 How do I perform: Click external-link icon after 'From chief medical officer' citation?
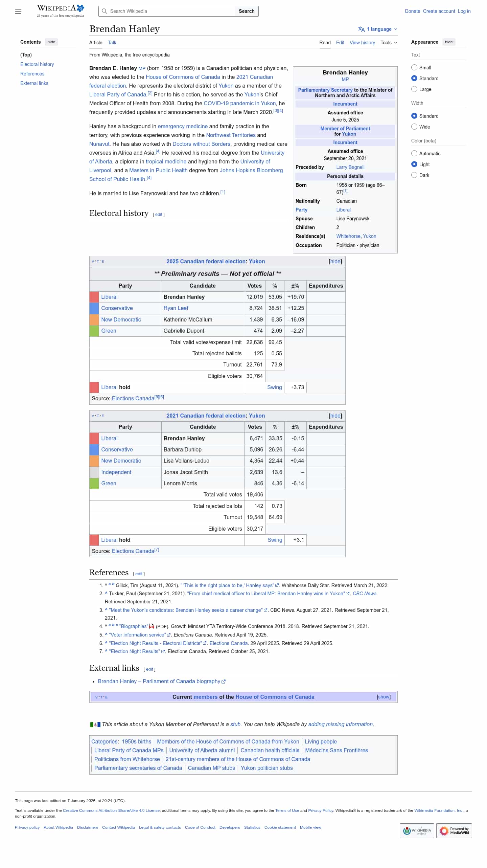point(348,594)
